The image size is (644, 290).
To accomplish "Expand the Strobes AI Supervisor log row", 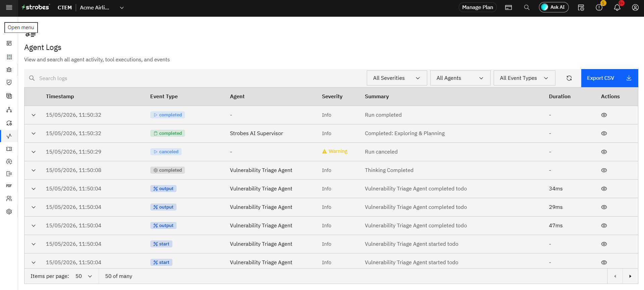I will tap(34, 133).
